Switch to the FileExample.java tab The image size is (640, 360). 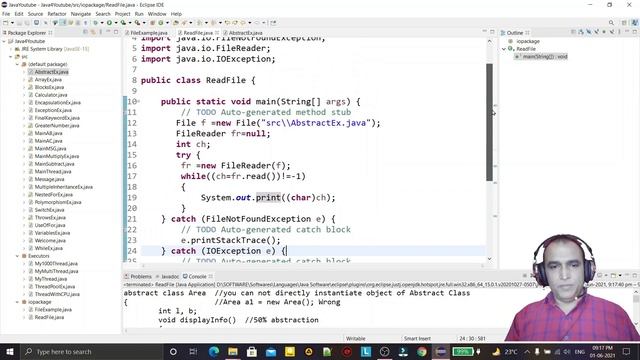click(x=149, y=33)
